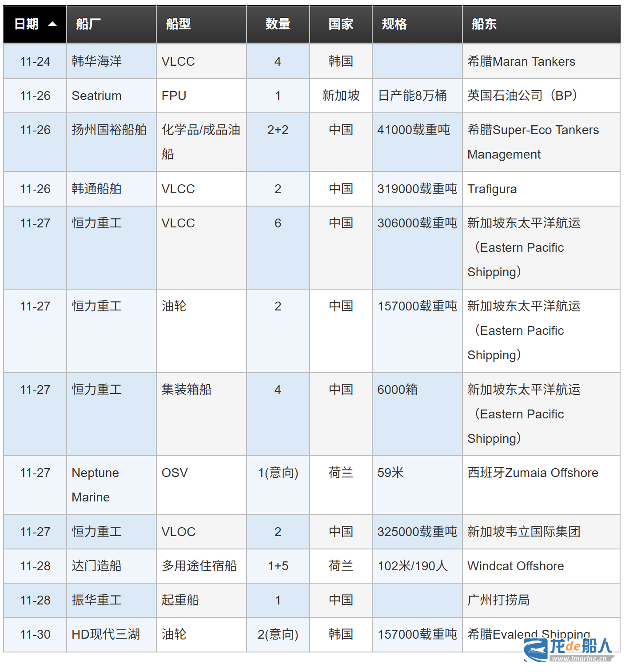
Task: Click the HD现代三湖 shipyard cell
Action: pos(106,634)
